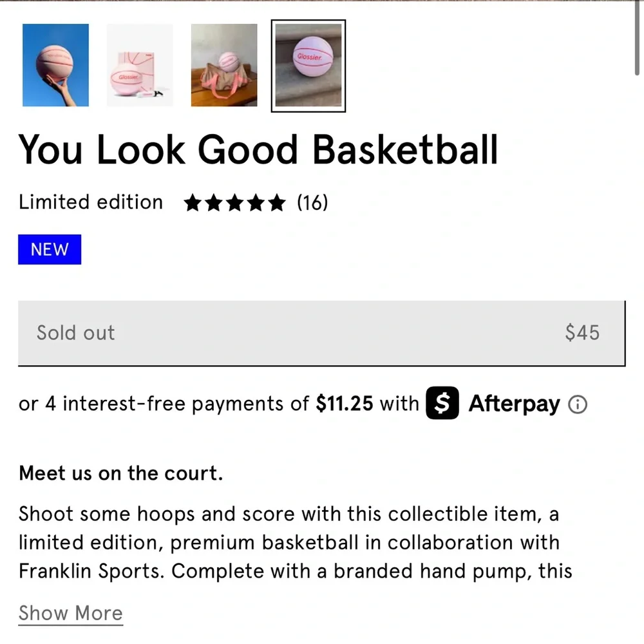Click the $45 price text
644x644 pixels.
pyautogui.click(x=582, y=333)
